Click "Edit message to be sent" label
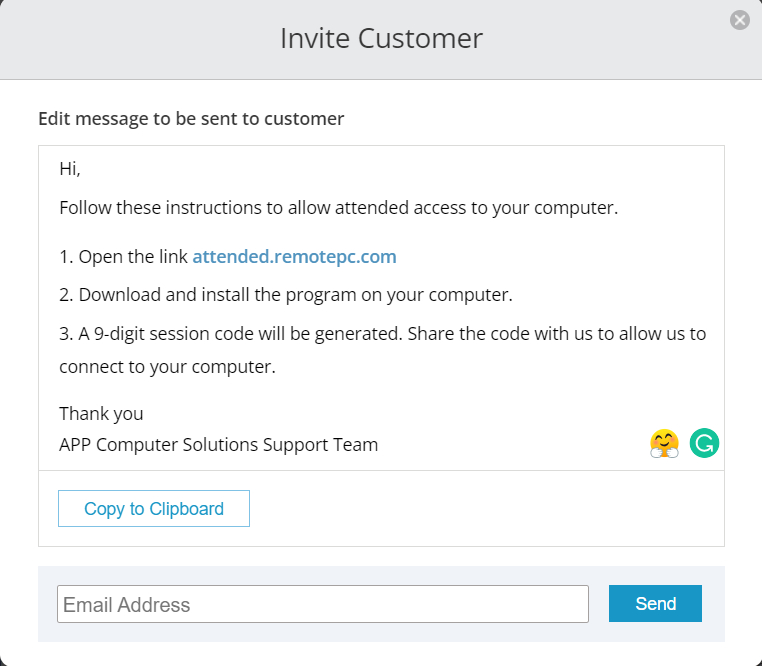The image size is (762, 666). [190, 119]
